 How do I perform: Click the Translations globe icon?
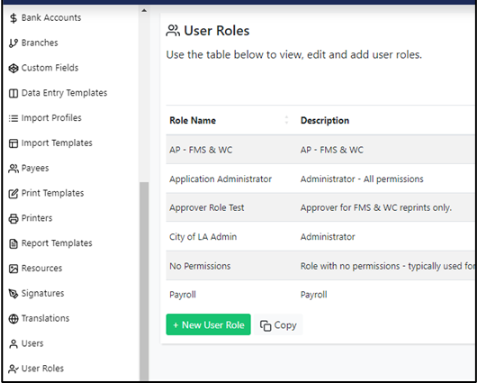pyautogui.click(x=13, y=319)
